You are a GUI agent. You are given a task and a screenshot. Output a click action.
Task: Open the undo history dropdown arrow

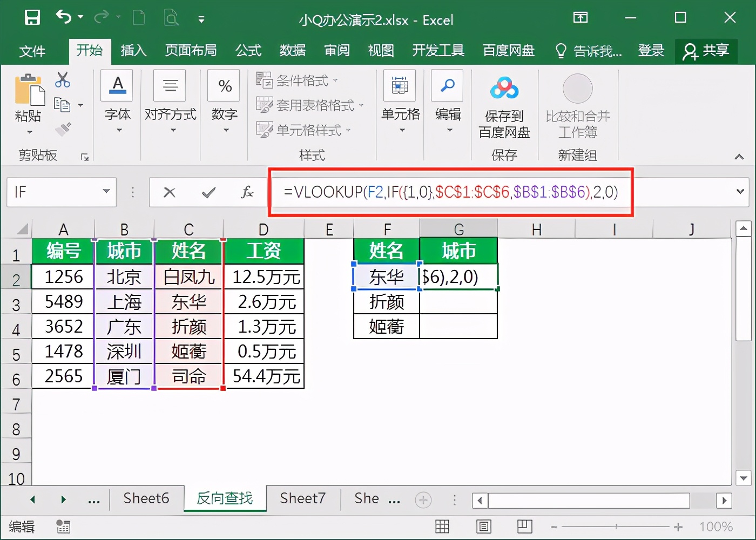point(80,17)
